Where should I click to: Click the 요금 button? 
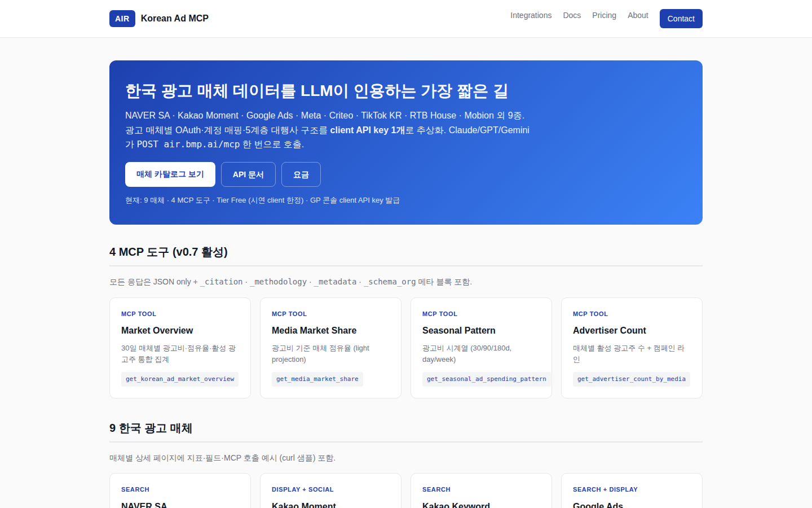(301, 174)
